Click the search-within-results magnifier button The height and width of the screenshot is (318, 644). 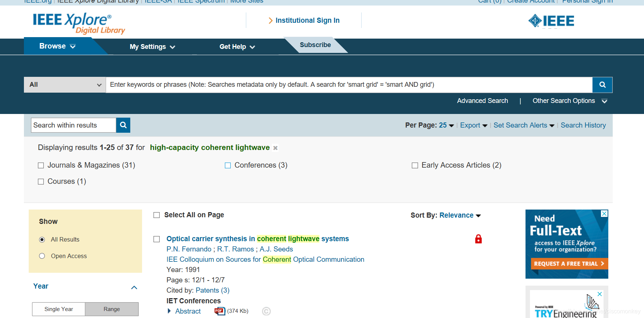[x=123, y=125]
